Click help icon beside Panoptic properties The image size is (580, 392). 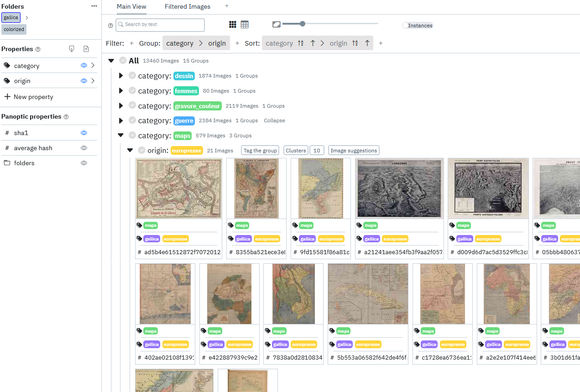point(66,117)
